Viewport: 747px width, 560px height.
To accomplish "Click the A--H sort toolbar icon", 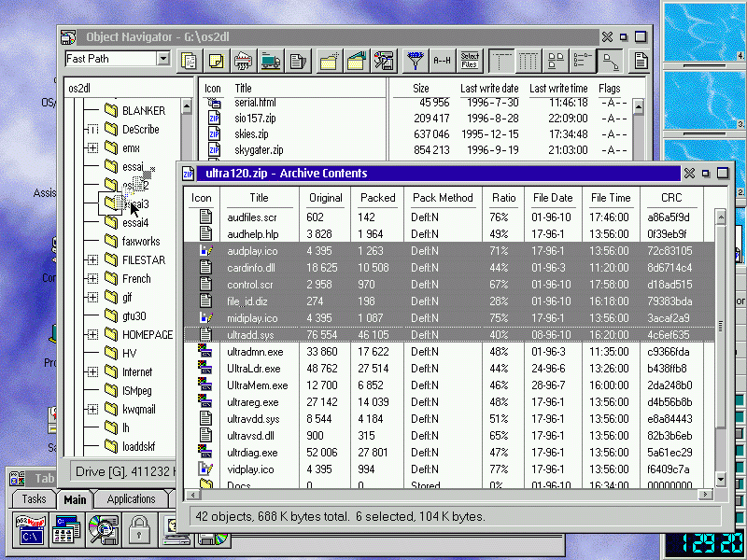I will [x=442, y=62].
